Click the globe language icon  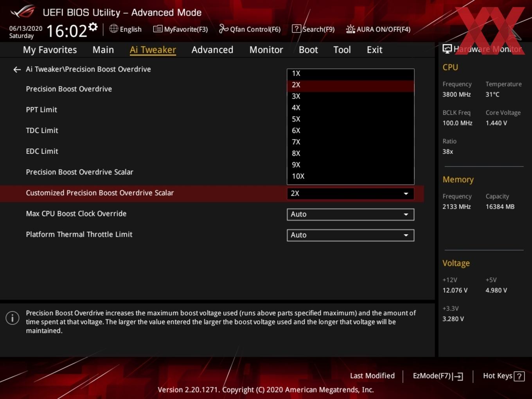113,29
